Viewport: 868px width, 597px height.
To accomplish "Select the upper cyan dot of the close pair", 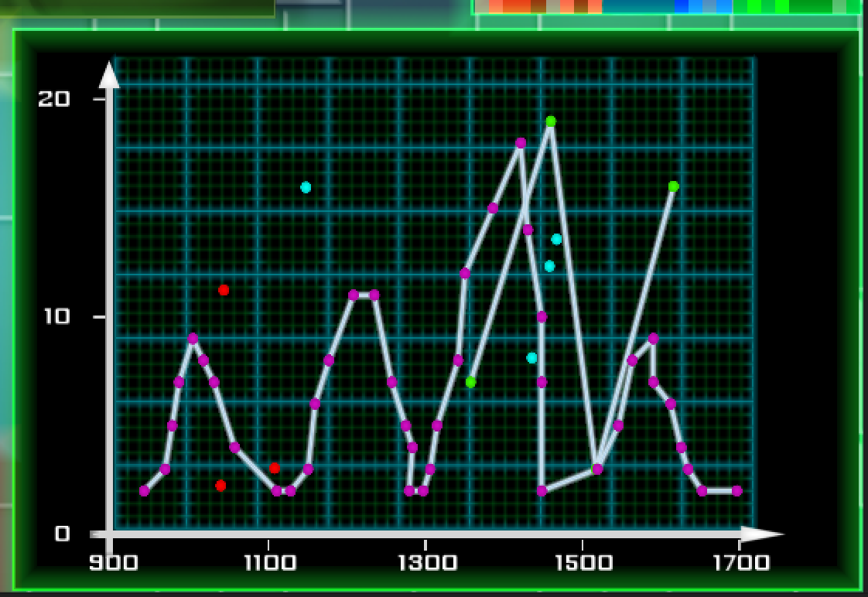I will pos(556,239).
